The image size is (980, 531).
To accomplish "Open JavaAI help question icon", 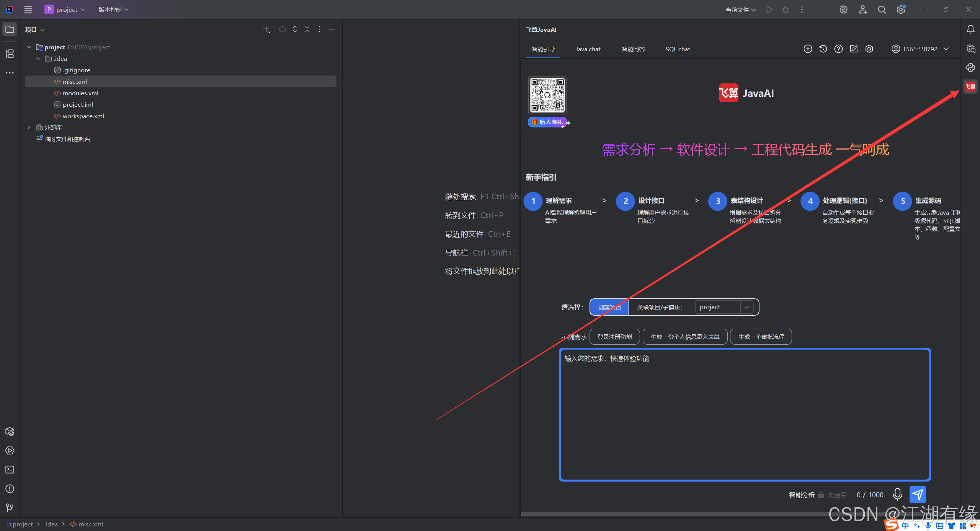I will tap(838, 49).
